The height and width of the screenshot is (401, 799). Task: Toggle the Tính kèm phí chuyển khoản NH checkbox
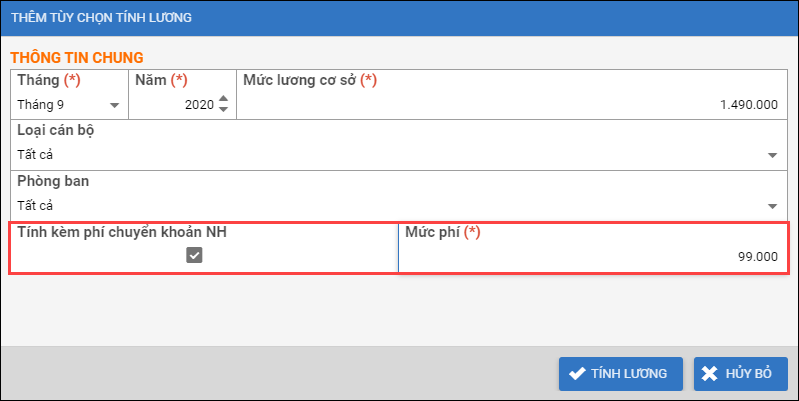[195, 256]
